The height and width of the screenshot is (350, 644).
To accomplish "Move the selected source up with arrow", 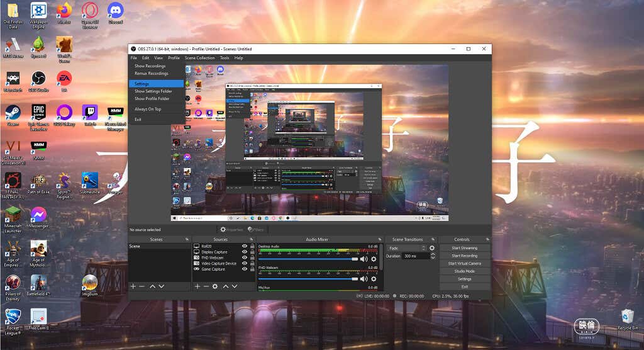I will [225, 286].
